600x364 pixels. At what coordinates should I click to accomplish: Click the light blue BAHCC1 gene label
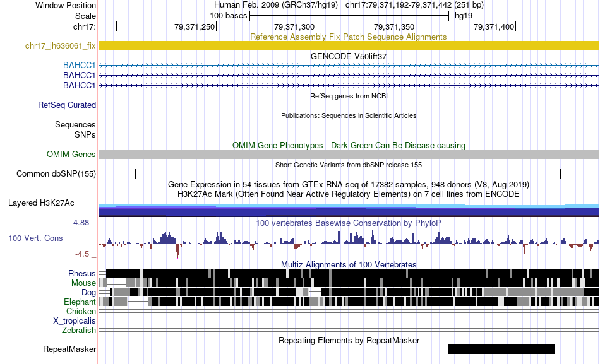coord(79,66)
